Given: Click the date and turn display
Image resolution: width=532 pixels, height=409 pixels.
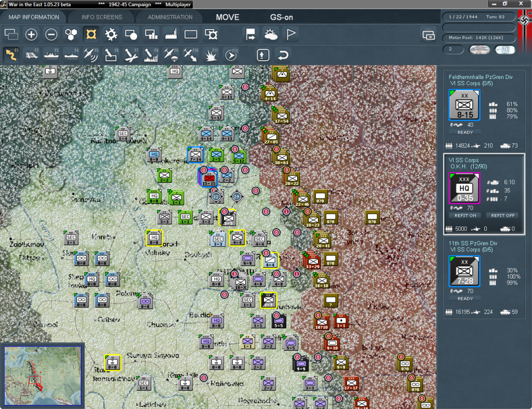Looking at the screenshot, I should coord(478,17).
